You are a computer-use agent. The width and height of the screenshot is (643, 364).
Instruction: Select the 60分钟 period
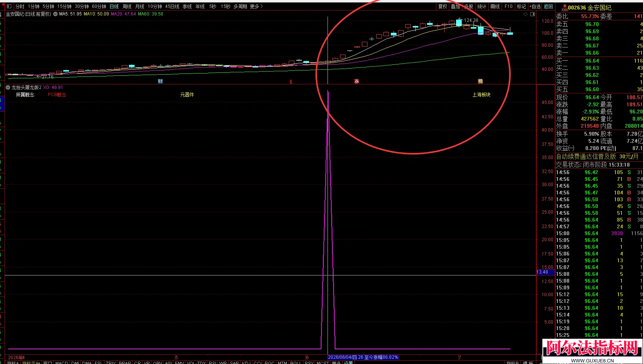(99, 6)
